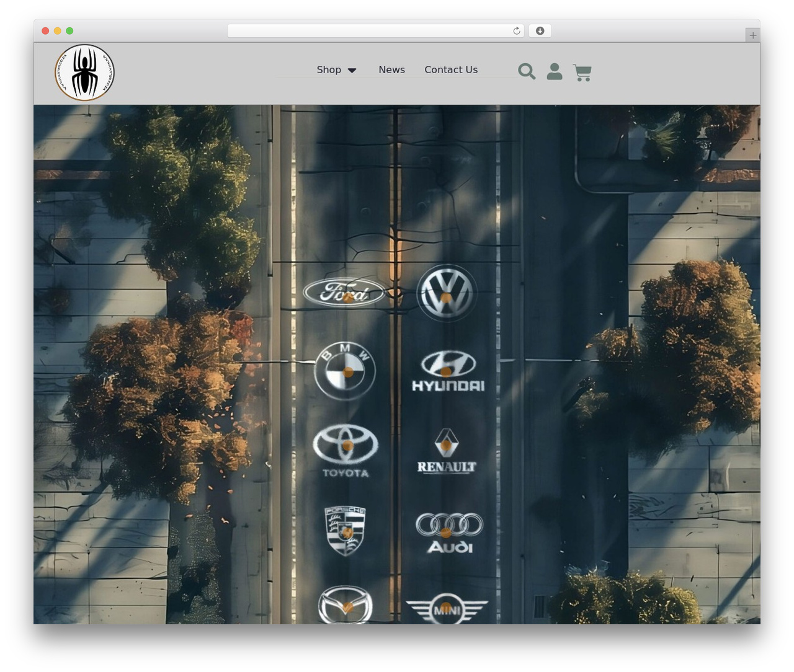The height and width of the screenshot is (672, 794).
Task: Choose the BMW roundel logo
Action: [345, 371]
